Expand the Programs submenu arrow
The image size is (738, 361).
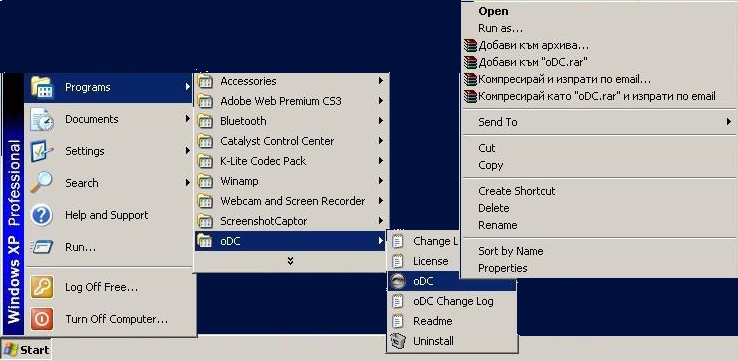pyautogui.click(x=187, y=87)
